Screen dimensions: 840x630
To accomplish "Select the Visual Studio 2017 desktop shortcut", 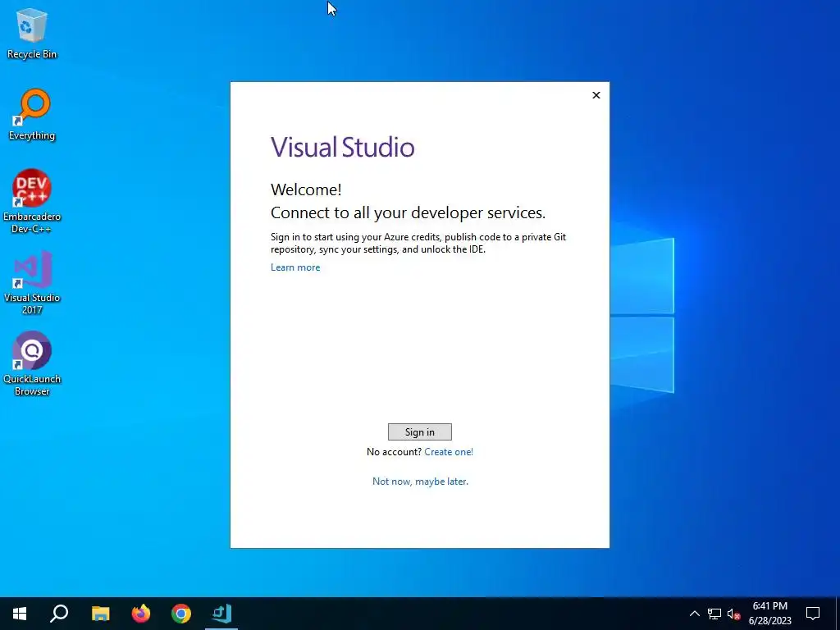I will [x=32, y=283].
